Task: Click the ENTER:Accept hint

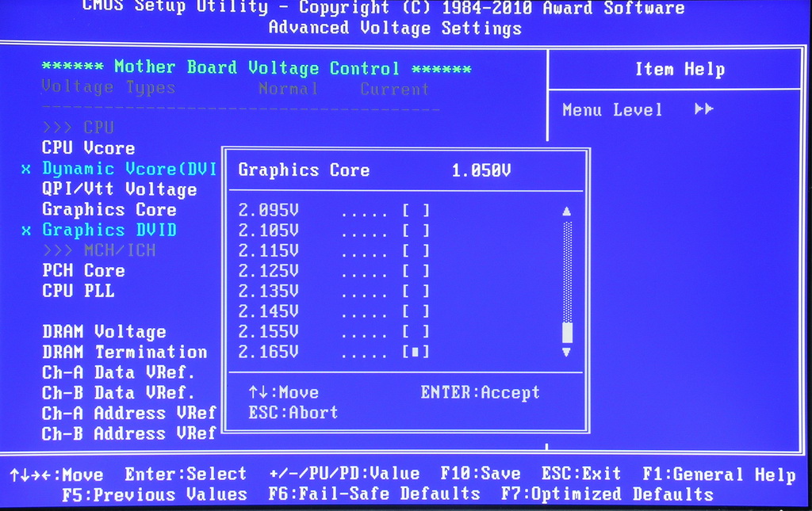Action: tap(480, 393)
